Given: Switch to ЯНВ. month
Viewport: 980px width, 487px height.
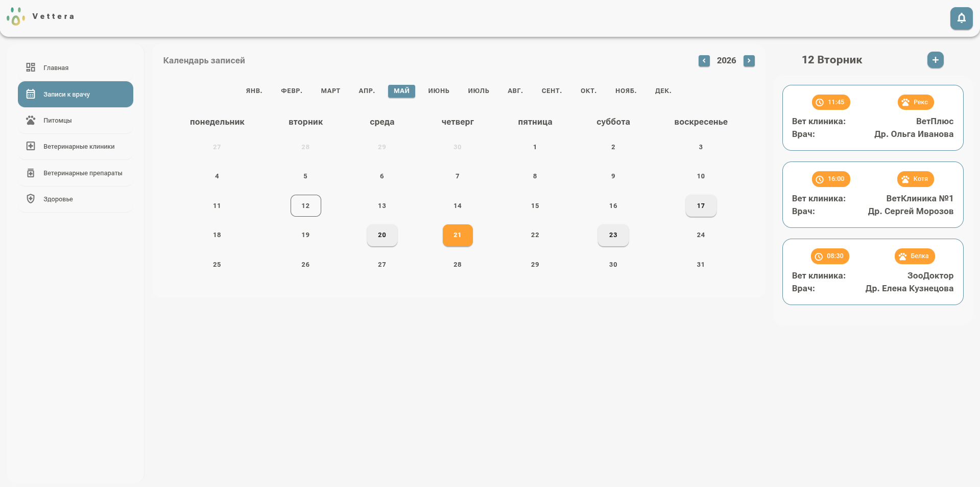Looking at the screenshot, I should click(254, 91).
